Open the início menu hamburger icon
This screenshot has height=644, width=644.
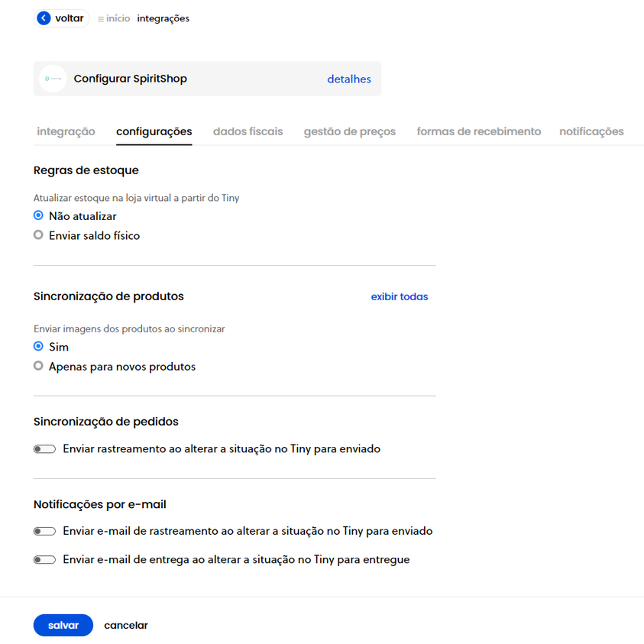pyautogui.click(x=101, y=19)
